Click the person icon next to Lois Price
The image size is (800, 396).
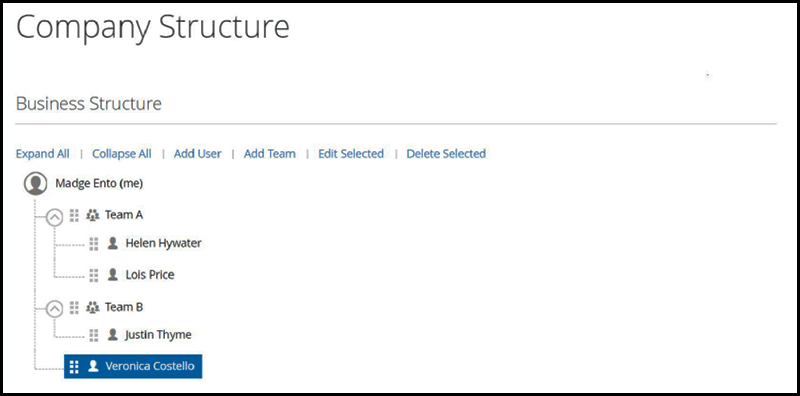pyautogui.click(x=113, y=275)
